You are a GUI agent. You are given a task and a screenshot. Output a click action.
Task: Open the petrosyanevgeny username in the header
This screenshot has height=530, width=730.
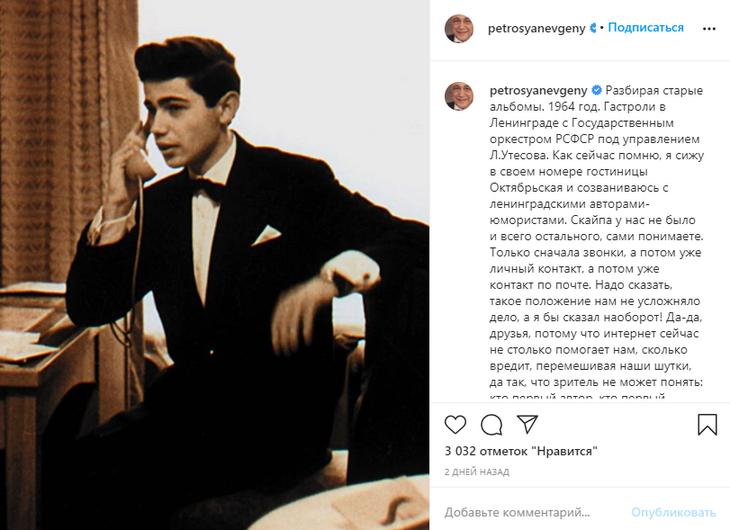(536, 28)
